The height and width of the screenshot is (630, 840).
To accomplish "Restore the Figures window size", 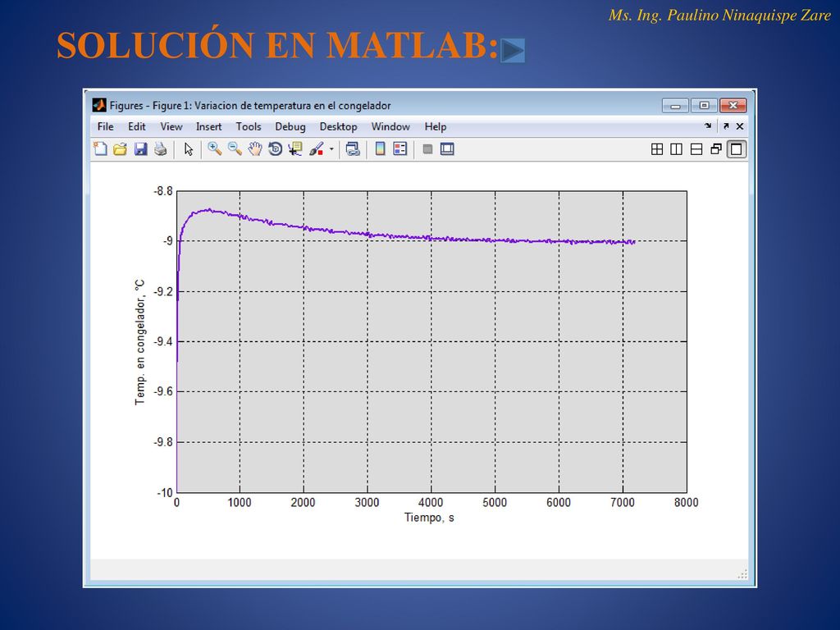I will pyautogui.click(x=705, y=106).
